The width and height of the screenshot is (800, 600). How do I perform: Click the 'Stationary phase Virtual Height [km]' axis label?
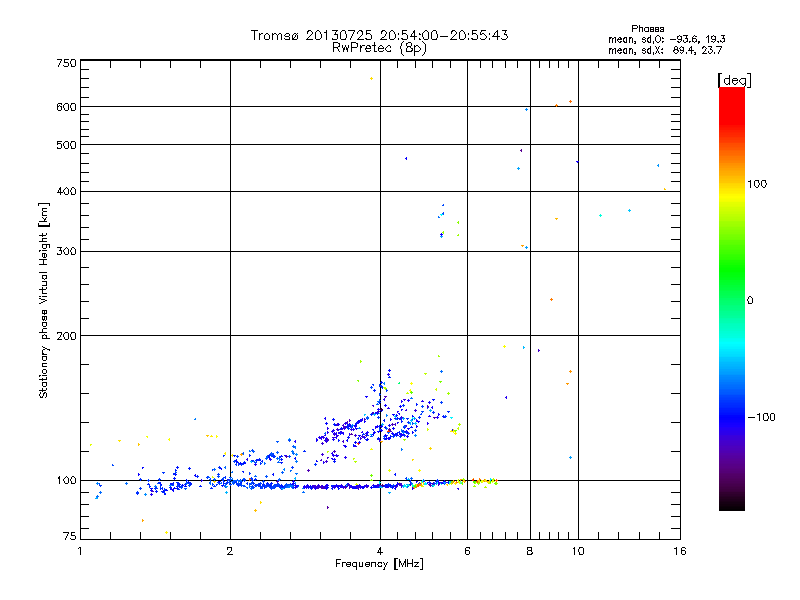click(43, 300)
